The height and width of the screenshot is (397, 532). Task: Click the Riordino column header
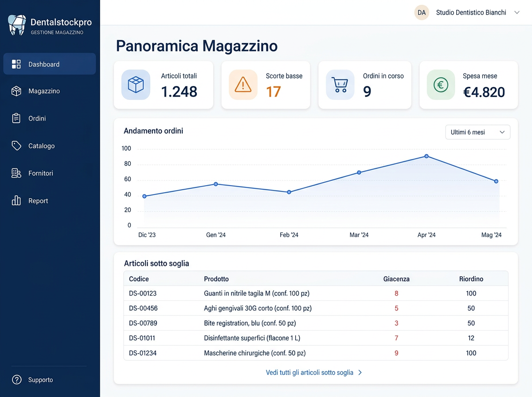pyautogui.click(x=471, y=279)
